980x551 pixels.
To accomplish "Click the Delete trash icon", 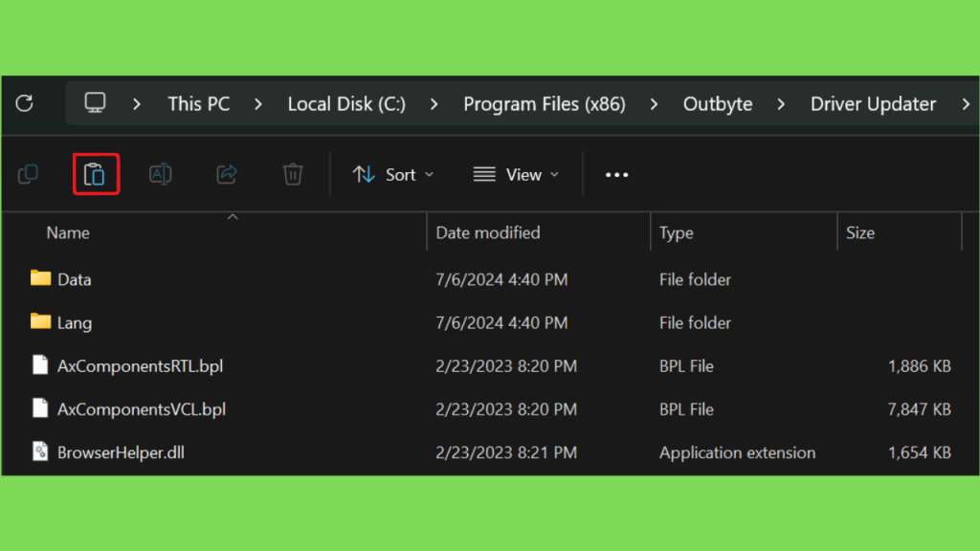I will pos(293,174).
